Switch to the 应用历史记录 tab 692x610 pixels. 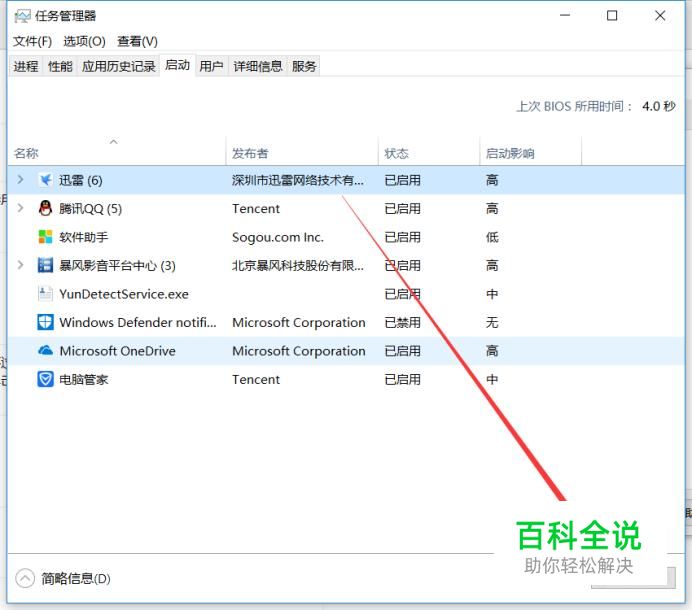coord(119,66)
